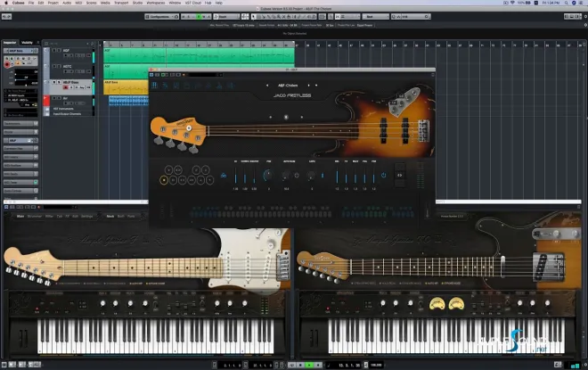The width and height of the screenshot is (588, 370).
Task: Open the Configurations dropdown in toolbar
Action: tap(161, 17)
